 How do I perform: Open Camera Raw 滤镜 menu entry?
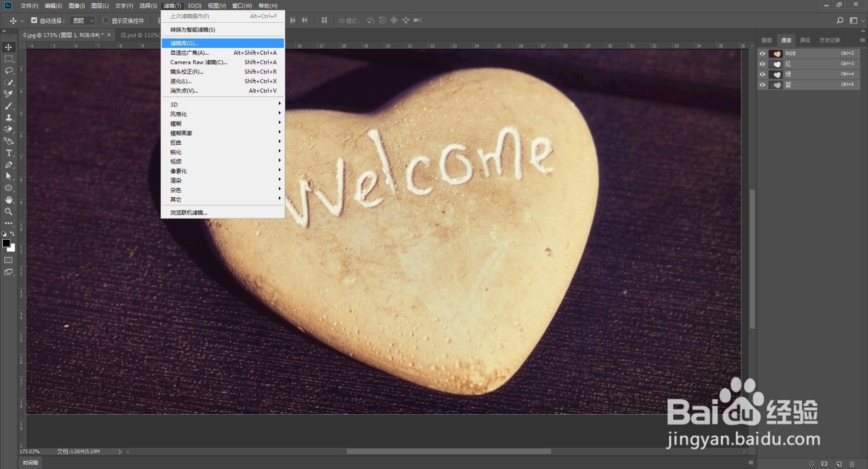tap(223, 62)
